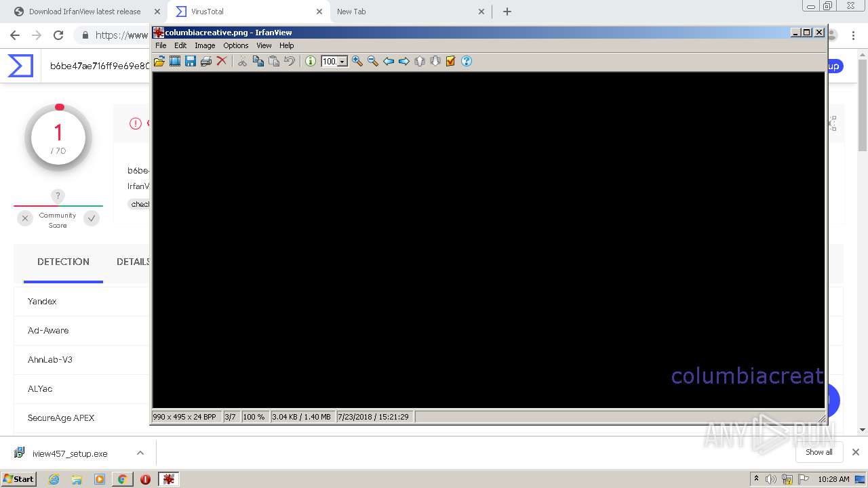Click the 100 % zoom status entry
Screen dimensions: 868x488
click(x=254, y=417)
